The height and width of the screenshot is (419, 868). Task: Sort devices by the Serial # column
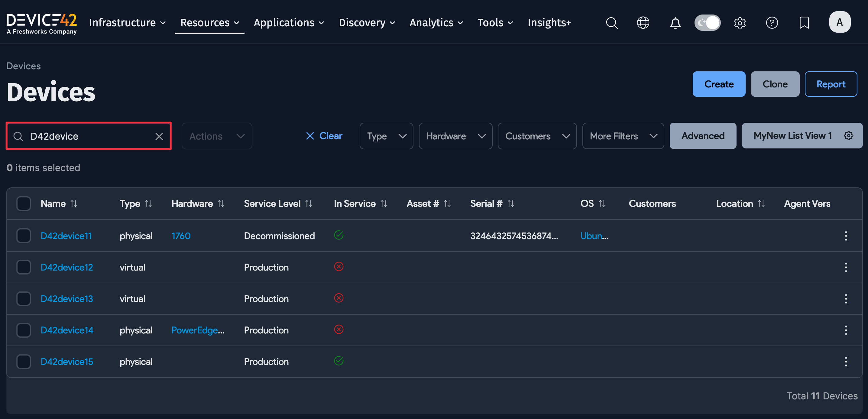[511, 203]
